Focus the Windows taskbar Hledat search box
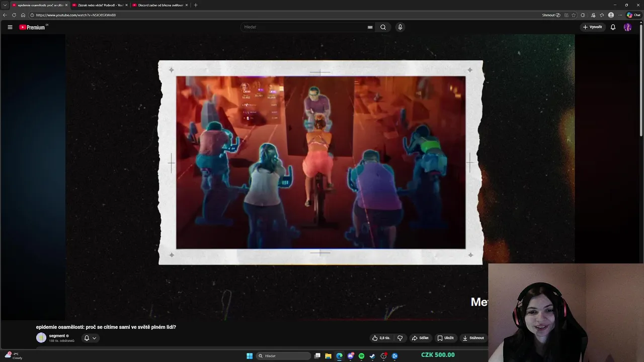The height and width of the screenshot is (362, 644). [283, 356]
